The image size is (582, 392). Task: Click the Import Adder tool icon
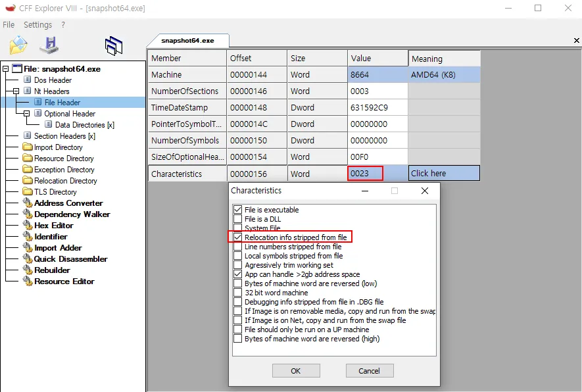[28, 247]
